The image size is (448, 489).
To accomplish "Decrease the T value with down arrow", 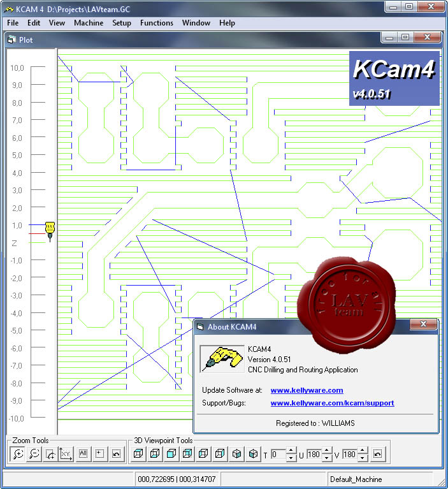I will 291,458.
